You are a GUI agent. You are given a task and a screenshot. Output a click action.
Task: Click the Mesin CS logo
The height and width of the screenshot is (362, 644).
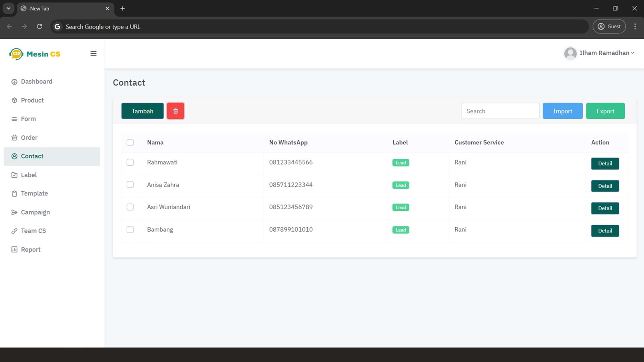tap(35, 54)
